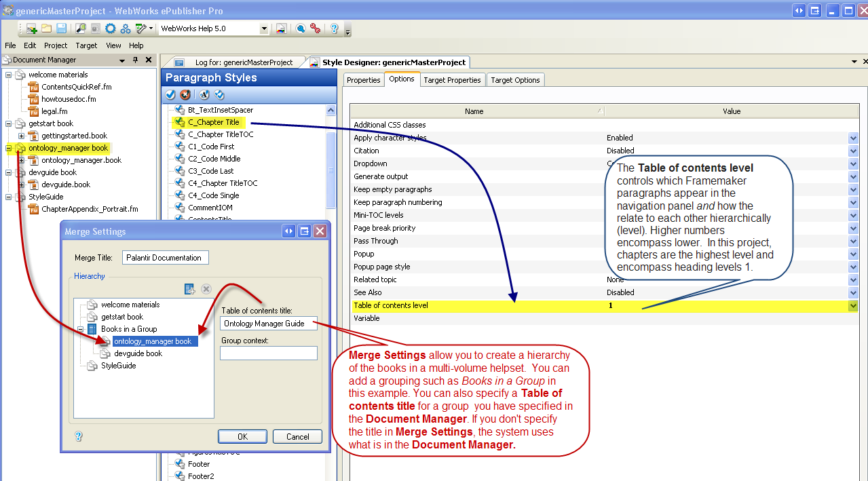The image size is (868, 481).
Task: Click OK in Merge Settings dialog
Action: tap(242, 436)
